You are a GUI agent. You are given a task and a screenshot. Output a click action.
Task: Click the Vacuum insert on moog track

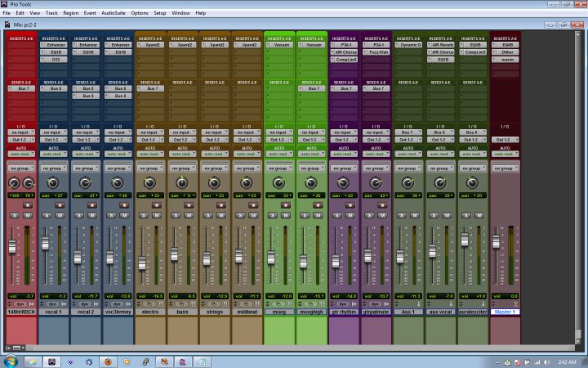[x=279, y=45]
